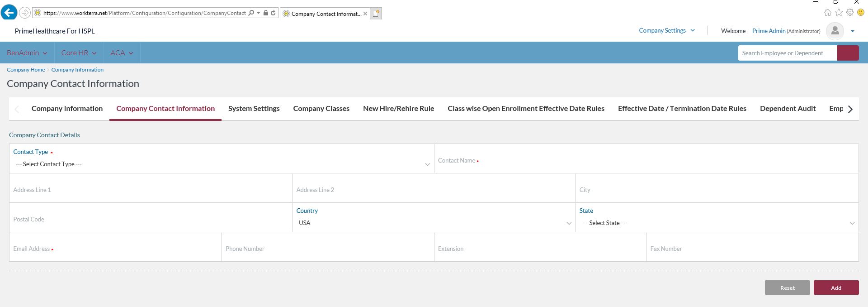This screenshot has width=868, height=307.
Task: Click the browser back arrow button
Action: [9, 13]
